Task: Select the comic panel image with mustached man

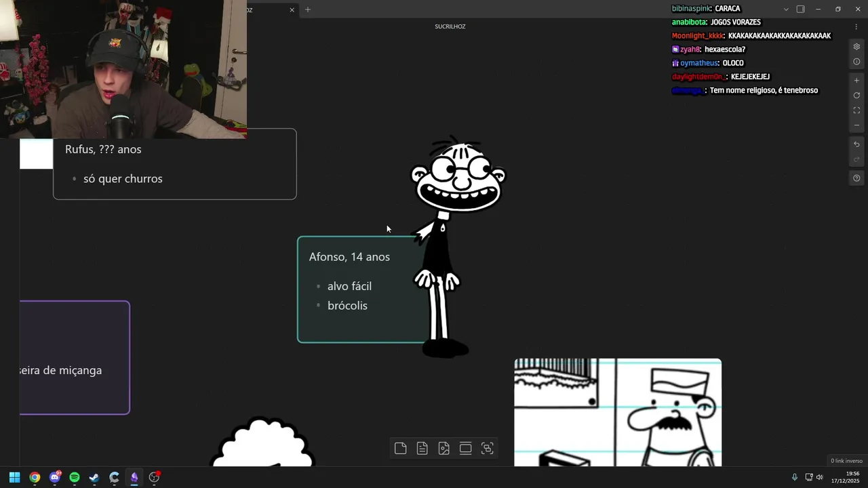Action: 618,412
